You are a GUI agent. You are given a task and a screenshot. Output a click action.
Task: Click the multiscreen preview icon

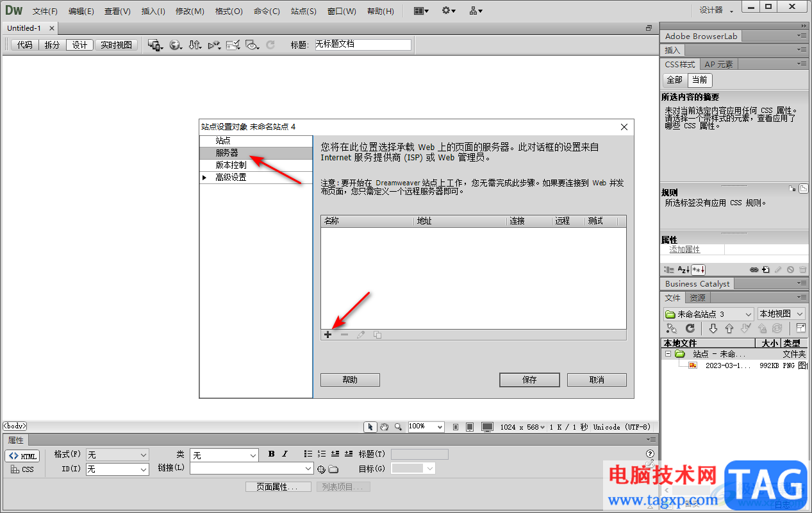pyautogui.click(x=156, y=45)
